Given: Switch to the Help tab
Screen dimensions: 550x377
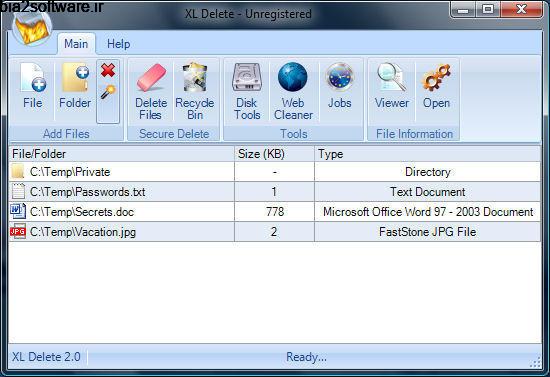Looking at the screenshot, I should pyautogui.click(x=119, y=44).
